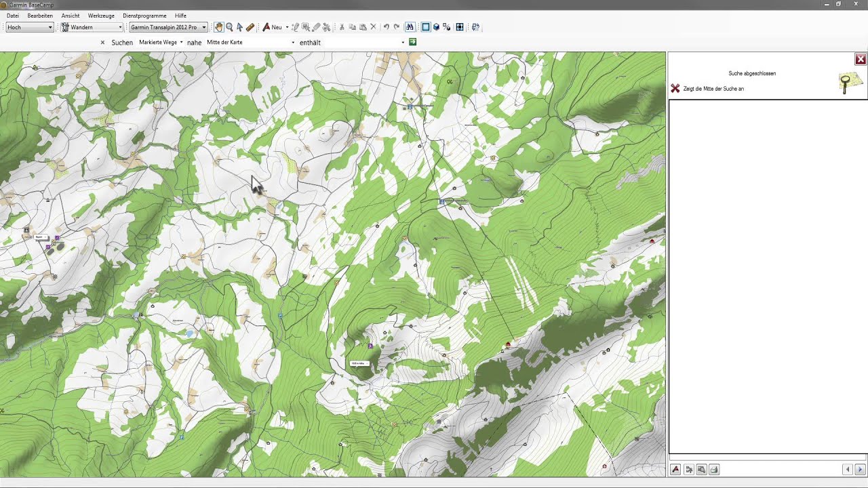
Task: Choose the arrow selection tool
Action: point(239,27)
